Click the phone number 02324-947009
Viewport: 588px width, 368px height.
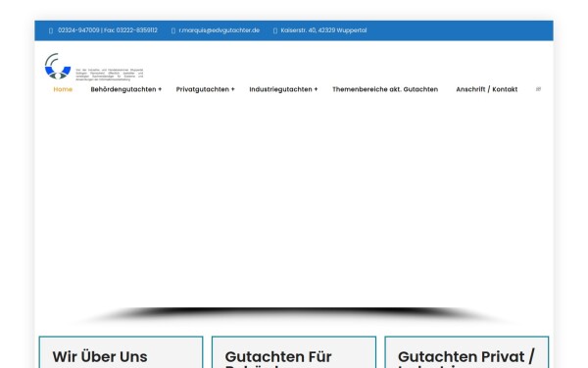pos(78,30)
